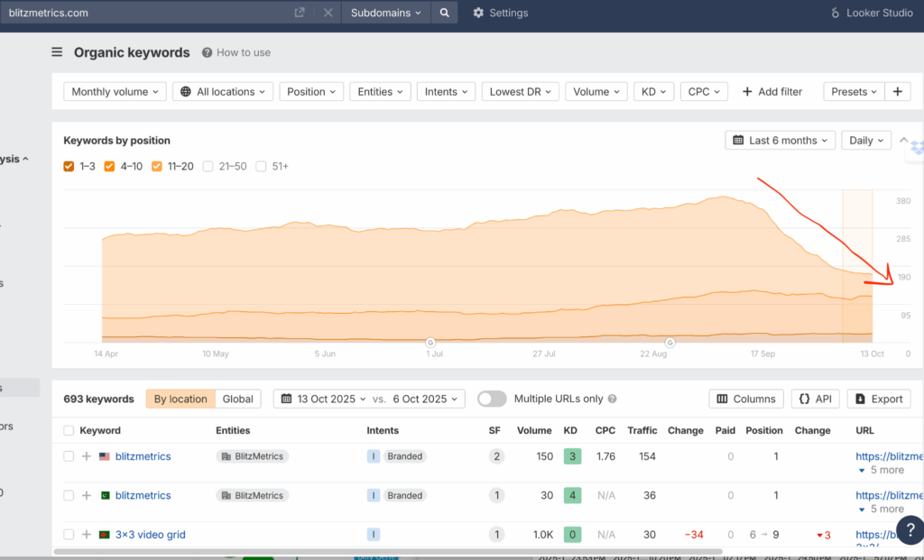Uncheck the 1–3 position checkbox
This screenshot has width=924, height=560.
tap(69, 166)
